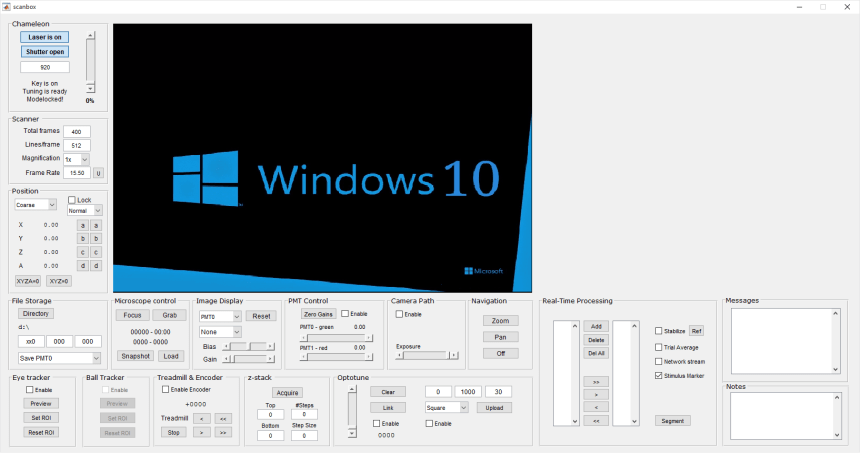Click right arrow of Exposure slider
This screenshot has height=473, width=860.
point(454,355)
